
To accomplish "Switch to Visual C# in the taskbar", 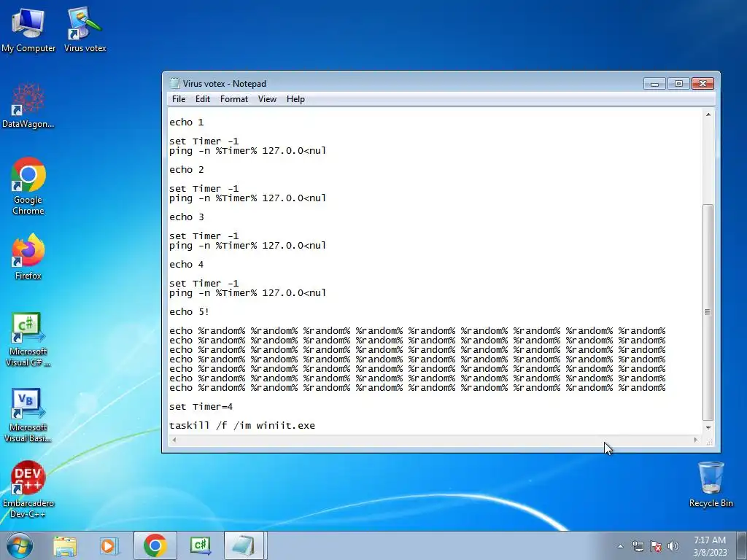I will (200, 545).
